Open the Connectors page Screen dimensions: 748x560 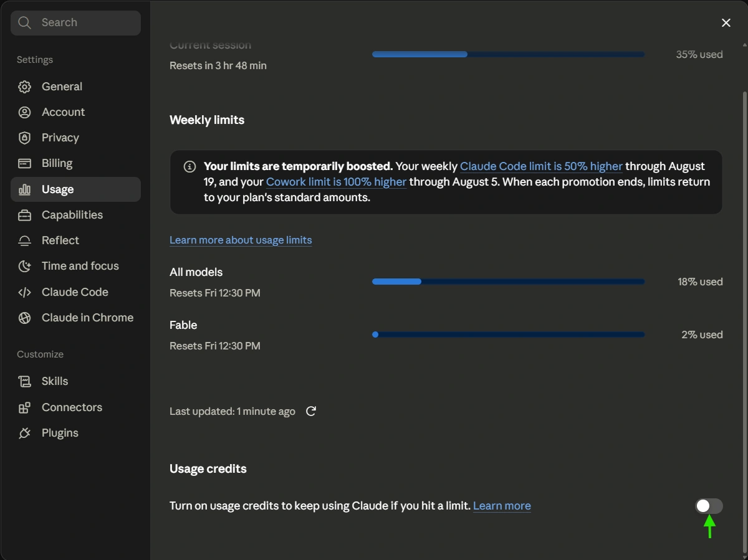point(75,407)
